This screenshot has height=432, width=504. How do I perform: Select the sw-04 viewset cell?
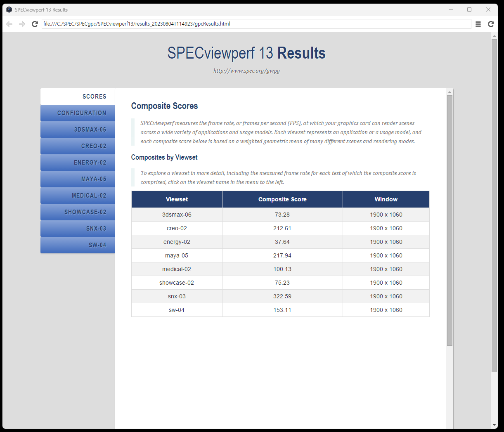click(x=177, y=310)
